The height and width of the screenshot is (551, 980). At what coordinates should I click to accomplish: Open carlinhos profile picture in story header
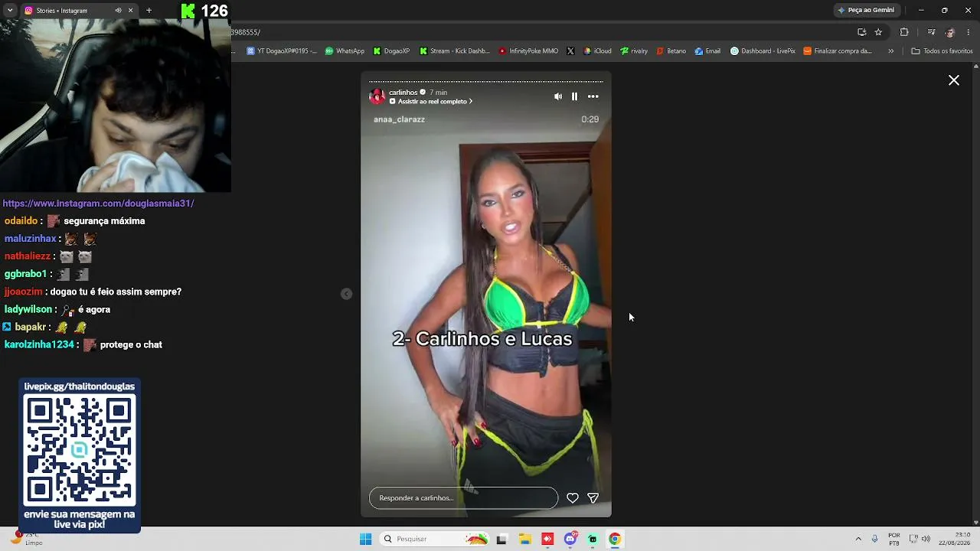pyautogui.click(x=377, y=96)
